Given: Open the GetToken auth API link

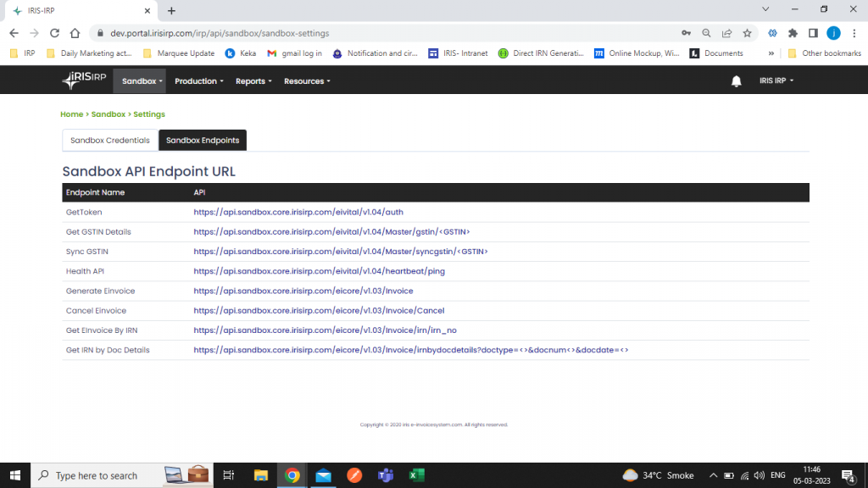Looking at the screenshot, I should click(x=298, y=212).
